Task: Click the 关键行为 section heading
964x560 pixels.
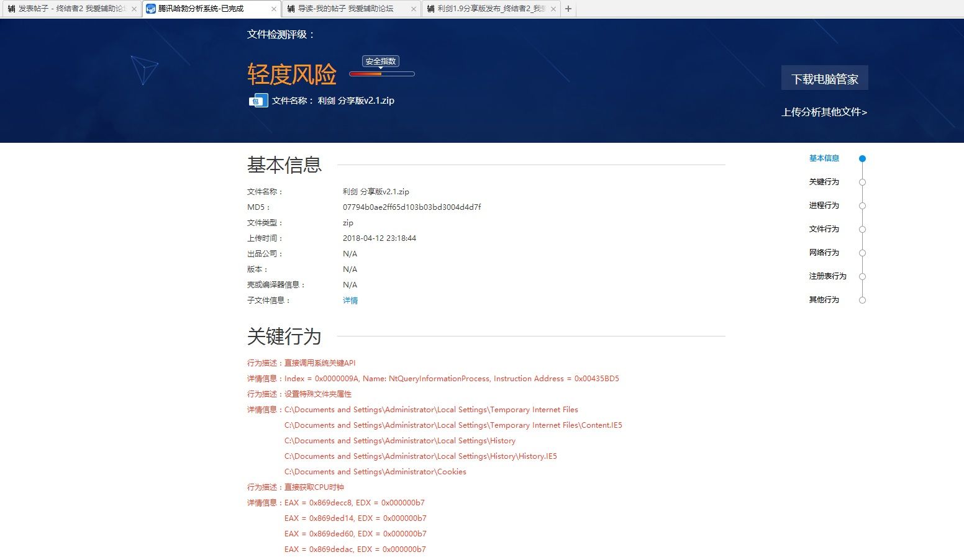Action: [x=284, y=336]
